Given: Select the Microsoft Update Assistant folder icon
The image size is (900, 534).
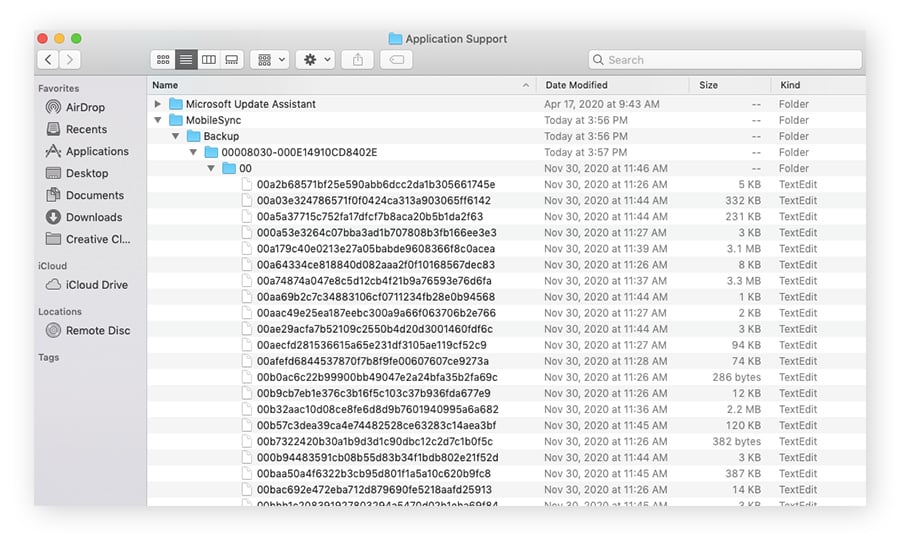Looking at the screenshot, I should tap(176, 104).
